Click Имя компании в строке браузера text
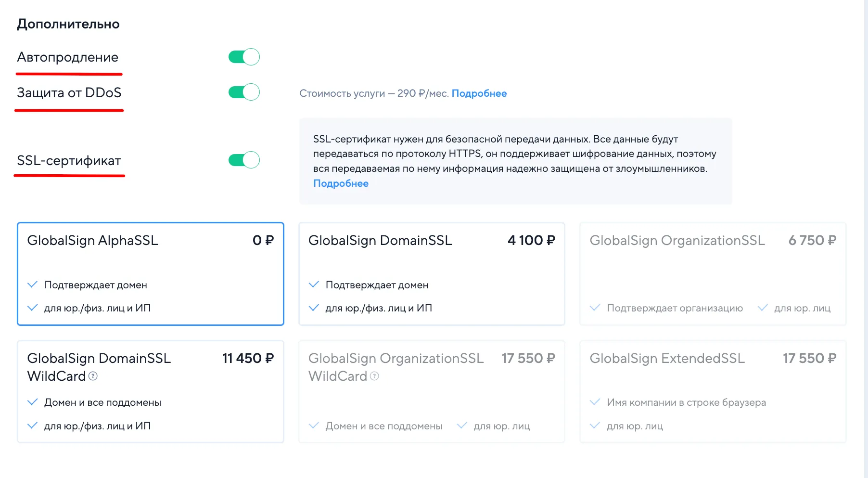Viewport: 868px width, 478px height. pyautogui.click(x=687, y=402)
